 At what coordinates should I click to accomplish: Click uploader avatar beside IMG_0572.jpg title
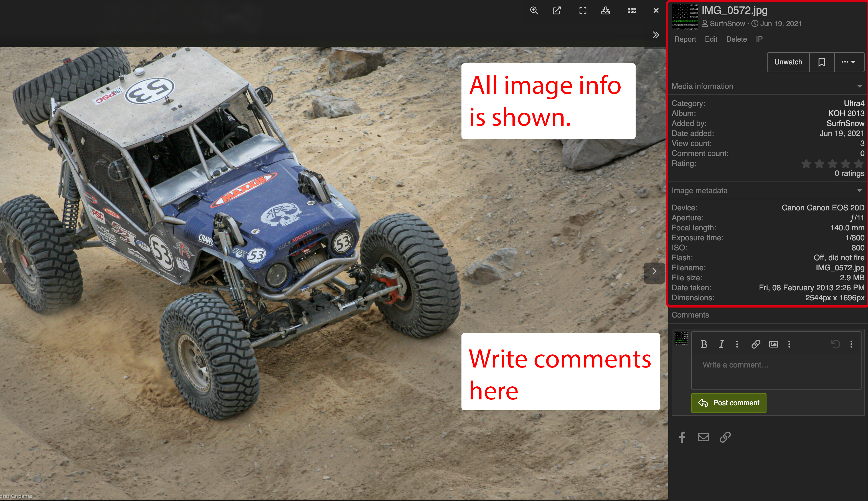(685, 17)
